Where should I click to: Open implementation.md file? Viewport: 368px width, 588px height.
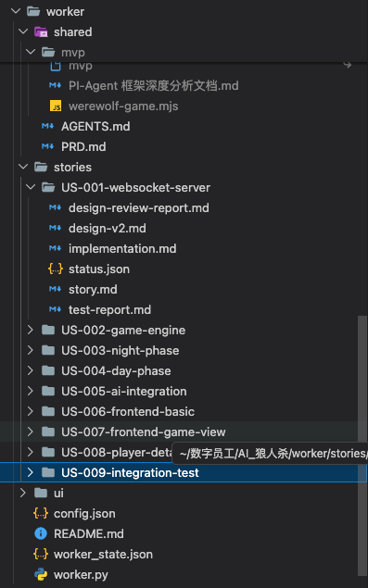122,248
